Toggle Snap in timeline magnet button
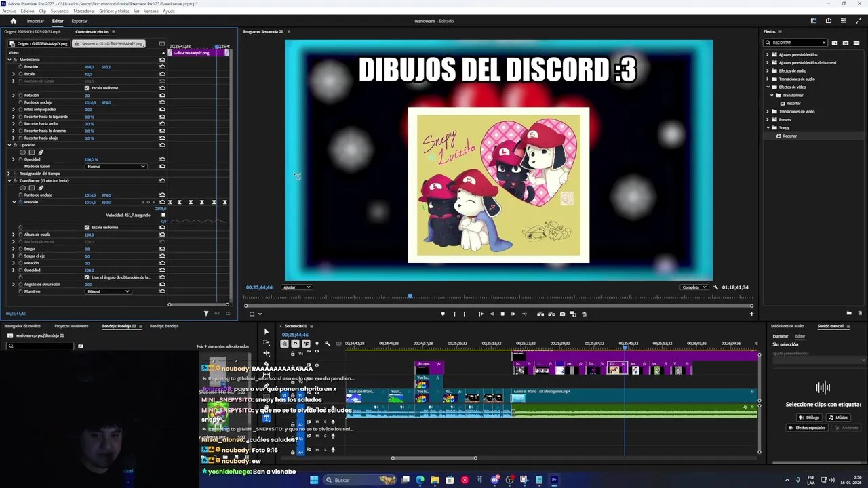The height and width of the screenshot is (488, 868). [x=295, y=344]
